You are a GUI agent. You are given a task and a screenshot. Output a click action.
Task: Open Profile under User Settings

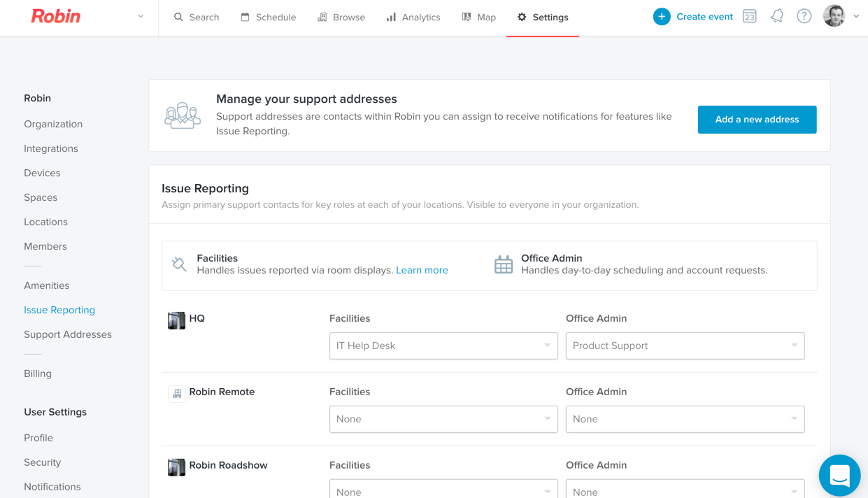click(x=38, y=438)
